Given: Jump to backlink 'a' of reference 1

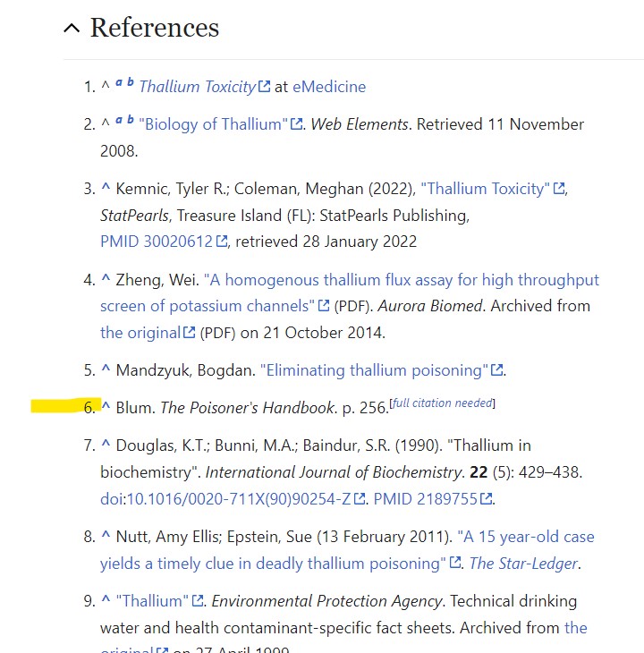Looking at the screenshot, I should click(x=118, y=83).
